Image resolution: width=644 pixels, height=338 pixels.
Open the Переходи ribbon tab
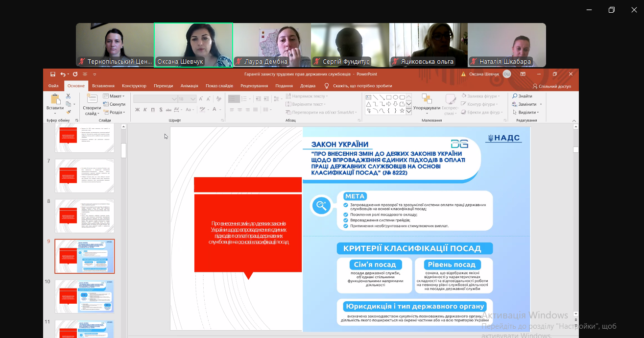pyautogui.click(x=164, y=86)
